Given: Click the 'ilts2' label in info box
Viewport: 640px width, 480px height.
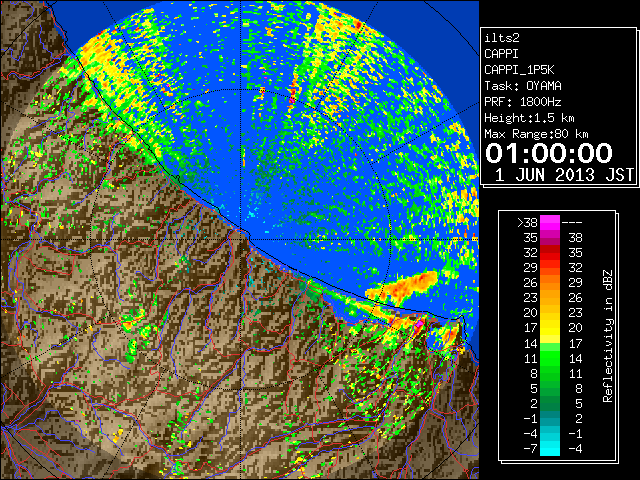Looking at the screenshot, I should click(x=502, y=38).
